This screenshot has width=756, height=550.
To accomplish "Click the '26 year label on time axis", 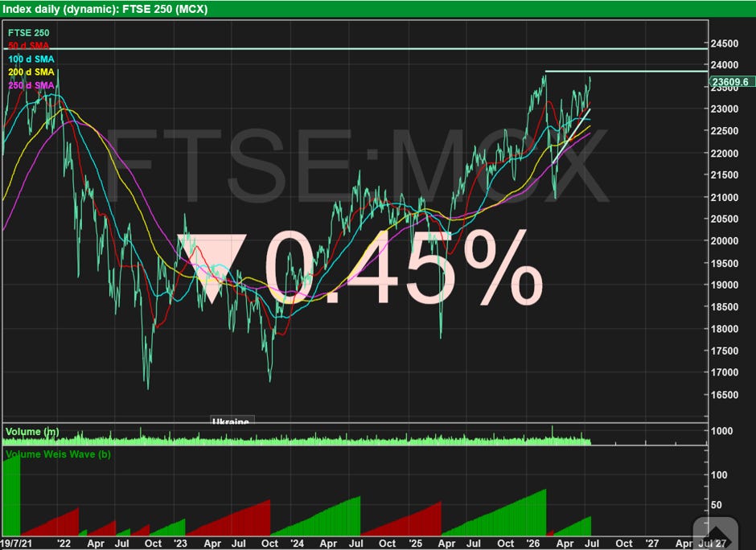I will click(x=533, y=544).
